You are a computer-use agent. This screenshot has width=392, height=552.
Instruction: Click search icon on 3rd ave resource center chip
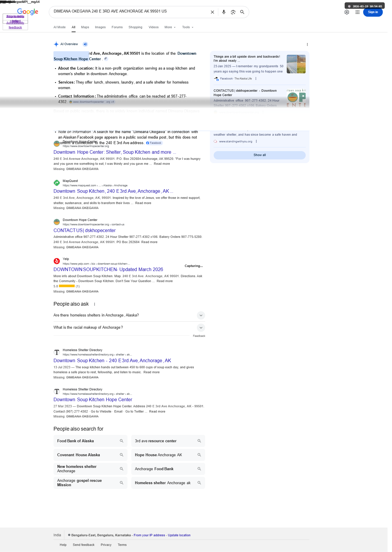pyautogui.click(x=199, y=441)
